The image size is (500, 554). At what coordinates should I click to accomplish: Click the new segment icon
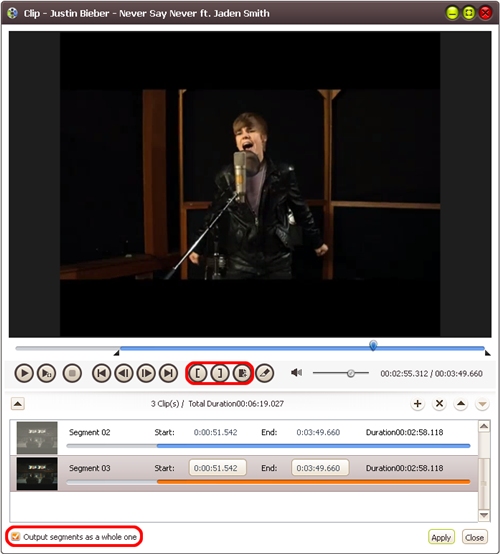pos(242,373)
